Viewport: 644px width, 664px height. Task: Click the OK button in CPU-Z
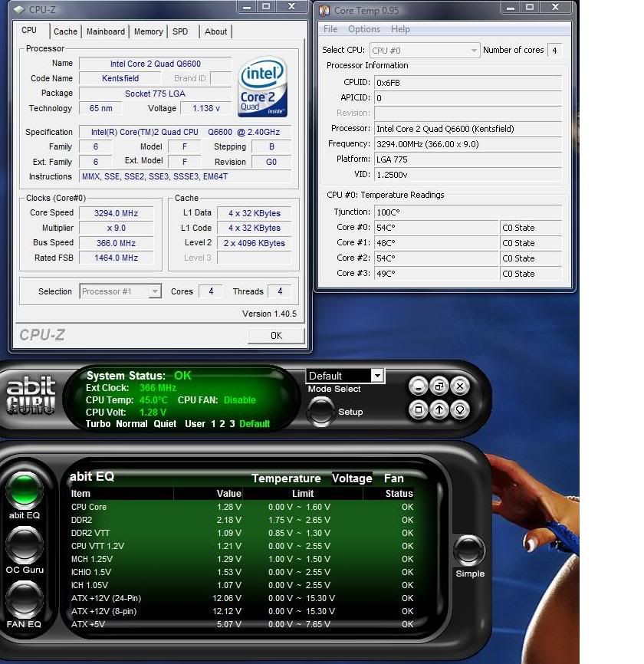tap(276, 336)
